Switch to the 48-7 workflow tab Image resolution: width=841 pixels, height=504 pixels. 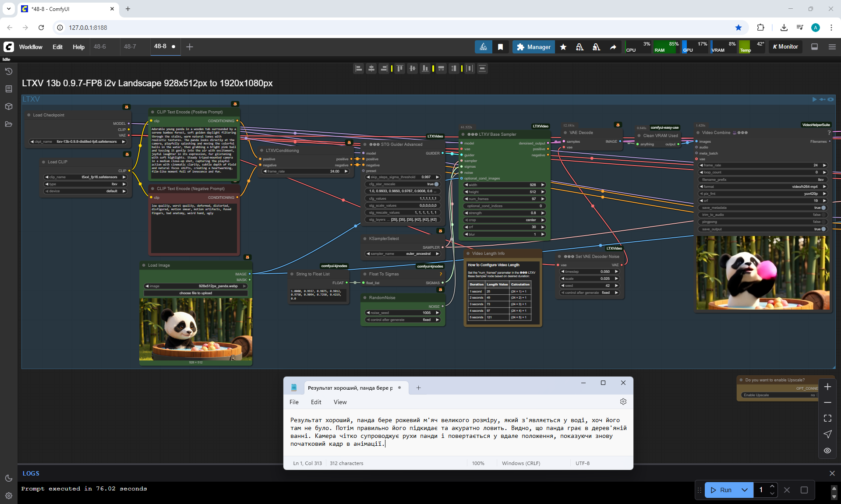[130, 46]
